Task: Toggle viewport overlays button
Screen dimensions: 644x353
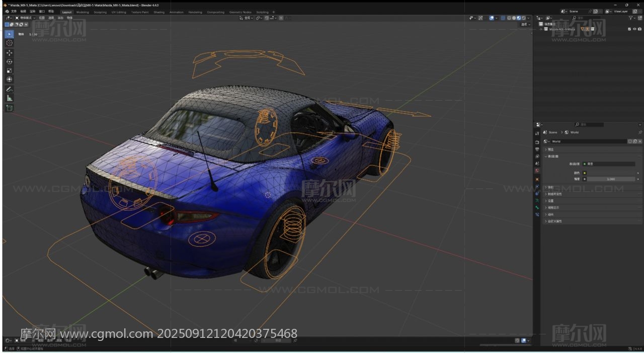Action: click(492, 18)
